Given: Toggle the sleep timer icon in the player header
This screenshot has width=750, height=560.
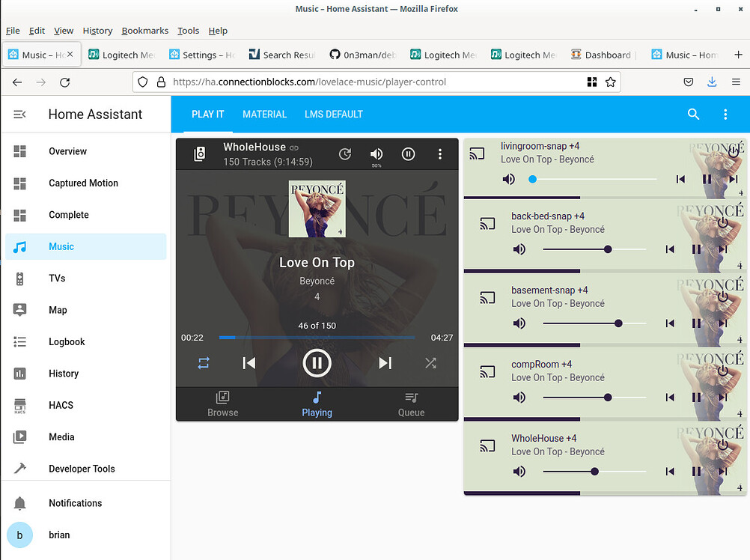Looking at the screenshot, I should click(345, 154).
